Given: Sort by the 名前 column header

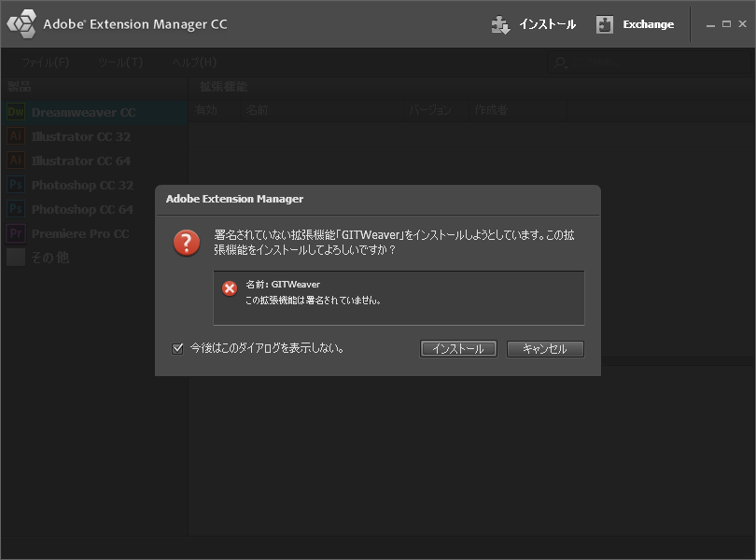Looking at the screenshot, I should coord(258,110).
